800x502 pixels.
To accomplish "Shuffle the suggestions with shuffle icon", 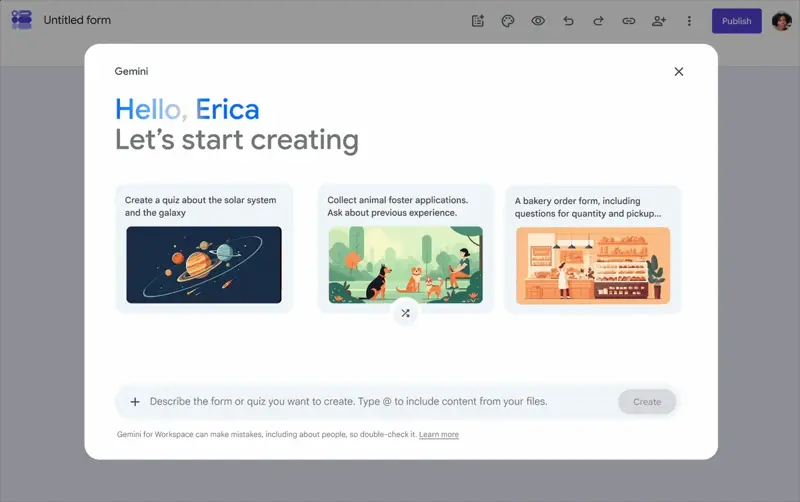I will pyautogui.click(x=405, y=313).
